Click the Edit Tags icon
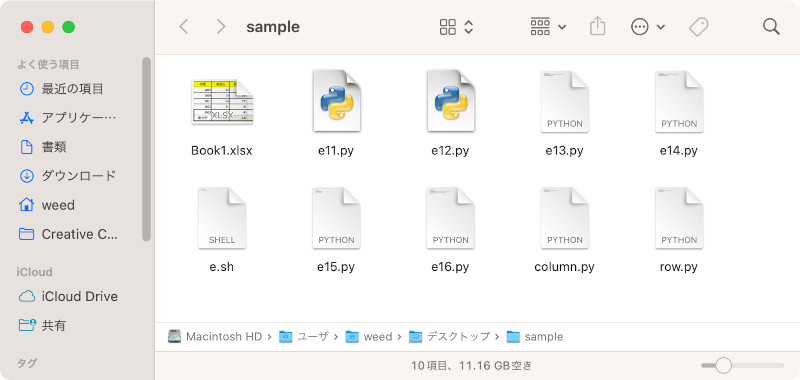Screen dimensions: 800x380 point(698,27)
